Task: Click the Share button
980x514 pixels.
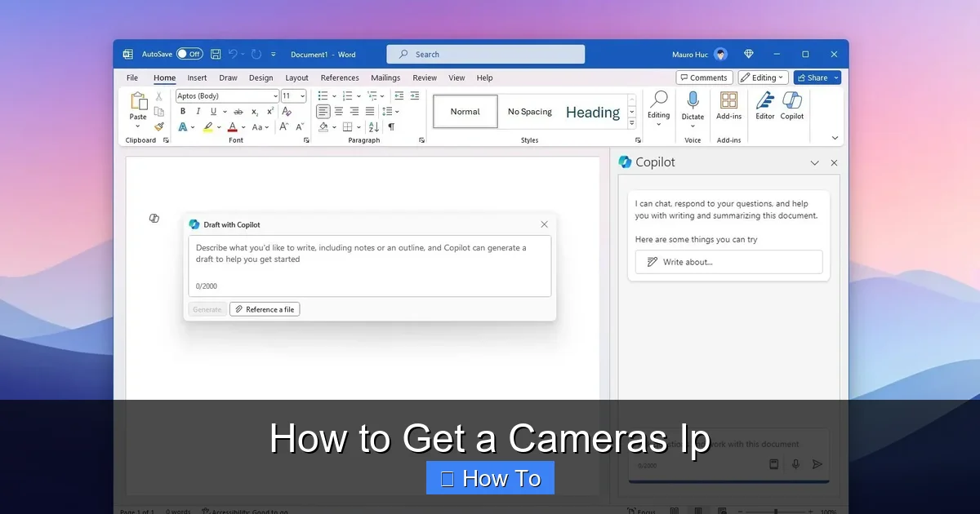Action: click(x=812, y=78)
